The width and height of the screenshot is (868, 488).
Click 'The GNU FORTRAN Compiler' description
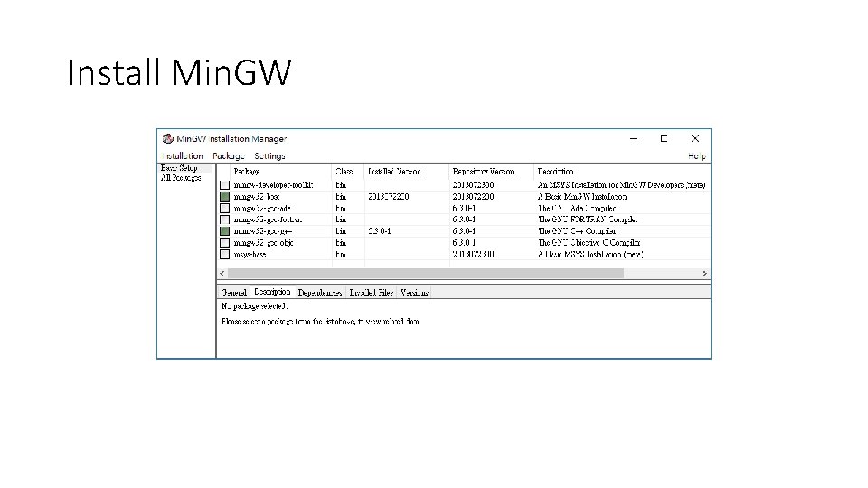point(588,220)
